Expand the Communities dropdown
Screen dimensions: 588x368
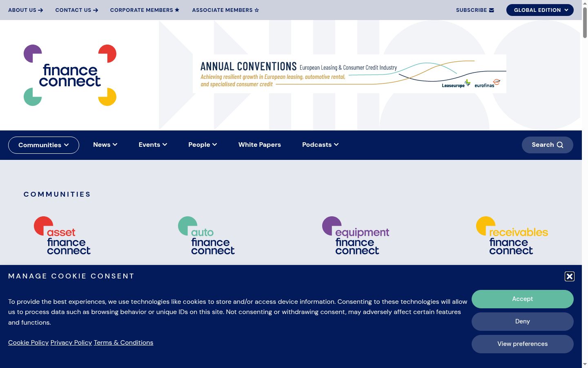[44, 145]
